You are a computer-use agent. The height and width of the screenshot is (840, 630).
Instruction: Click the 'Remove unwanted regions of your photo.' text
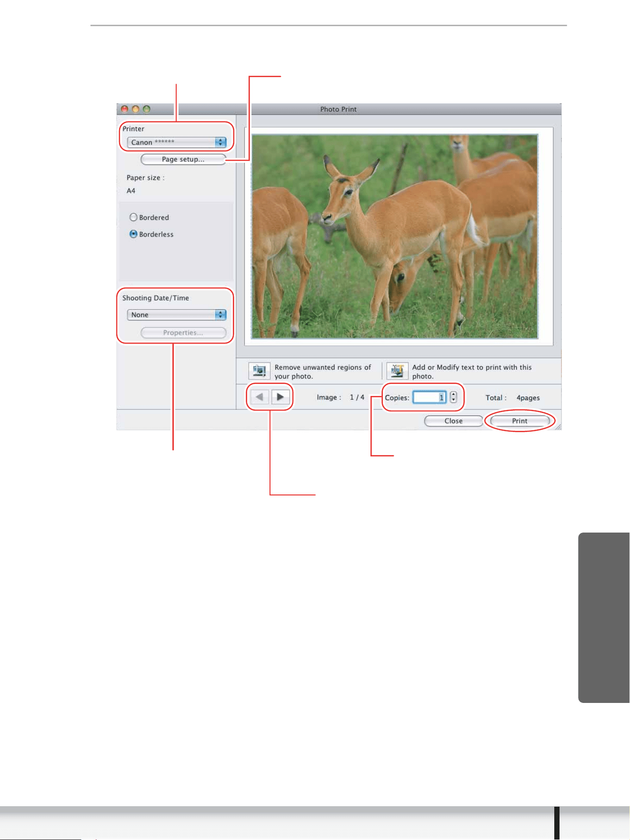[323, 372]
